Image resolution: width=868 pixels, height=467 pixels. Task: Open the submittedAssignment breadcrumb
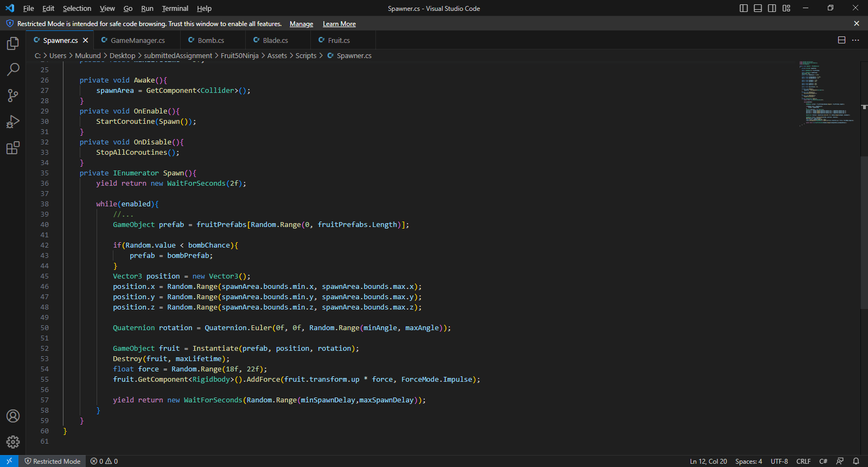[x=178, y=55]
